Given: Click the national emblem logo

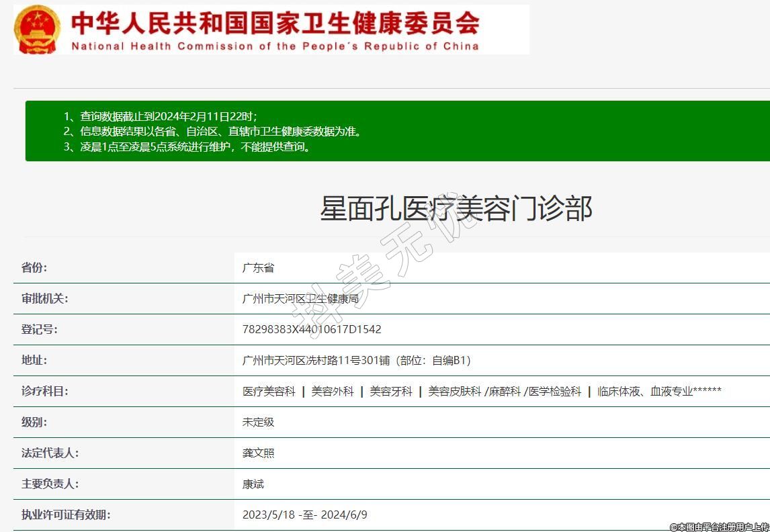Looking at the screenshot, I should point(38,30).
